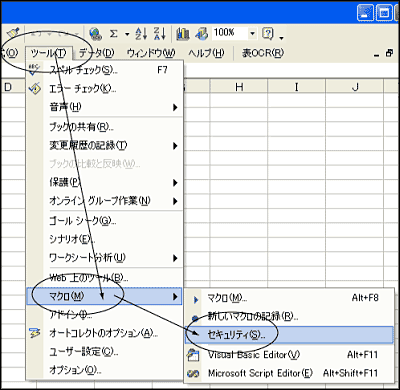Viewport: 400px width, 390px height.
Task: Select セキュリティ(S) in the macro submenu
Action: [289, 335]
